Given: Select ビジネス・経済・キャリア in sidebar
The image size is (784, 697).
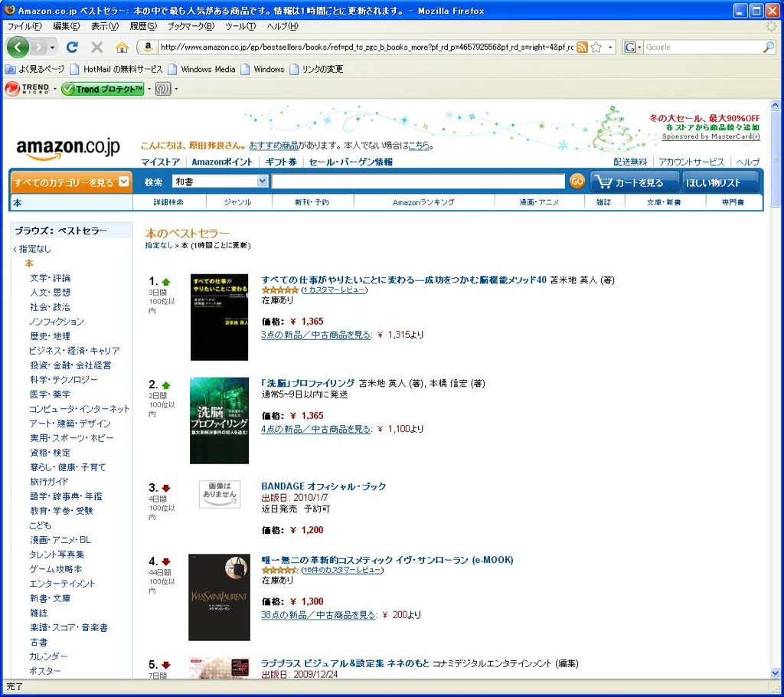Looking at the screenshot, I should (x=74, y=350).
